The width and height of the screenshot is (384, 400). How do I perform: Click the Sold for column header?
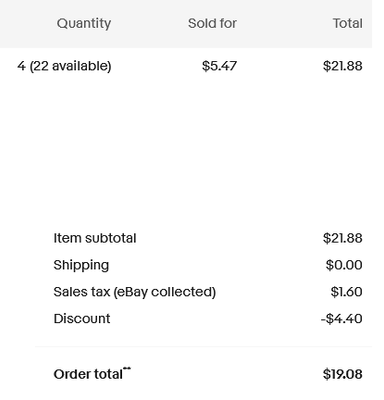(x=212, y=23)
